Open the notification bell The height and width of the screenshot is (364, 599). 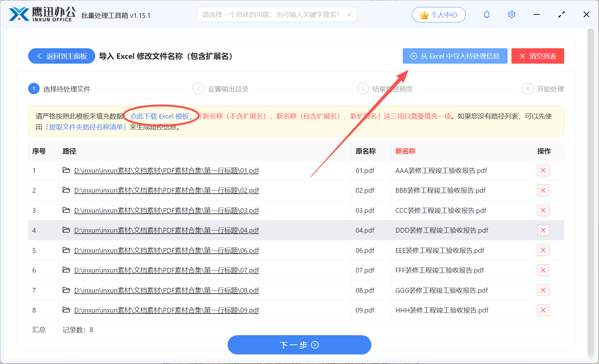click(x=487, y=14)
